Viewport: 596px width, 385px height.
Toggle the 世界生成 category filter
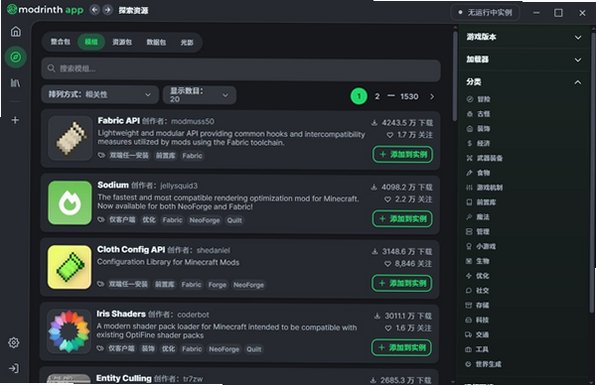[483, 364]
